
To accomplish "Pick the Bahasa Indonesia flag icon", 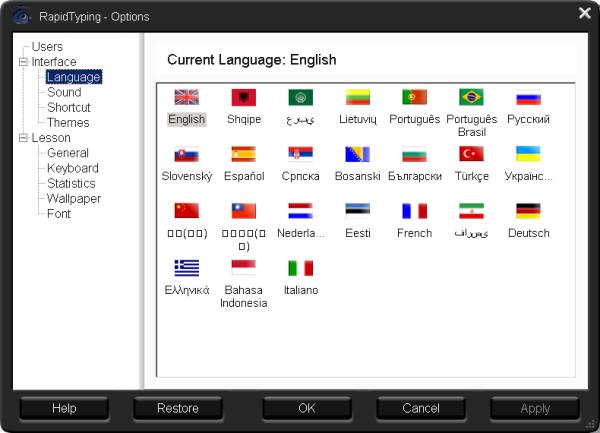I will (x=244, y=268).
